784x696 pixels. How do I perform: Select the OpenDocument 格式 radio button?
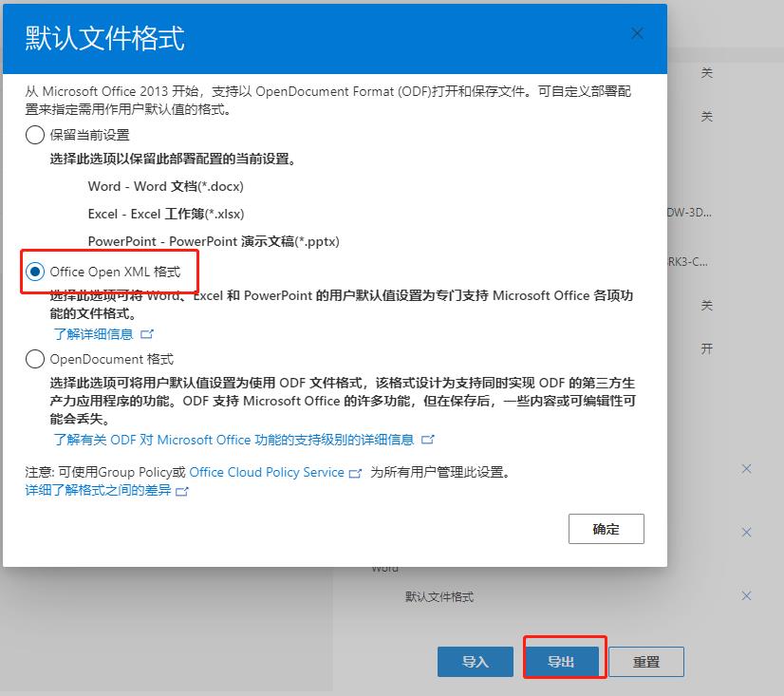tap(35, 359)
